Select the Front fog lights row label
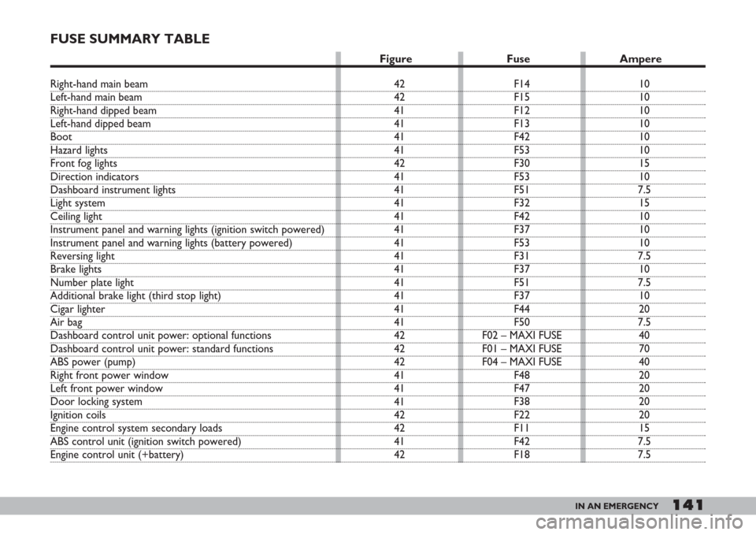 pos(83,164)
